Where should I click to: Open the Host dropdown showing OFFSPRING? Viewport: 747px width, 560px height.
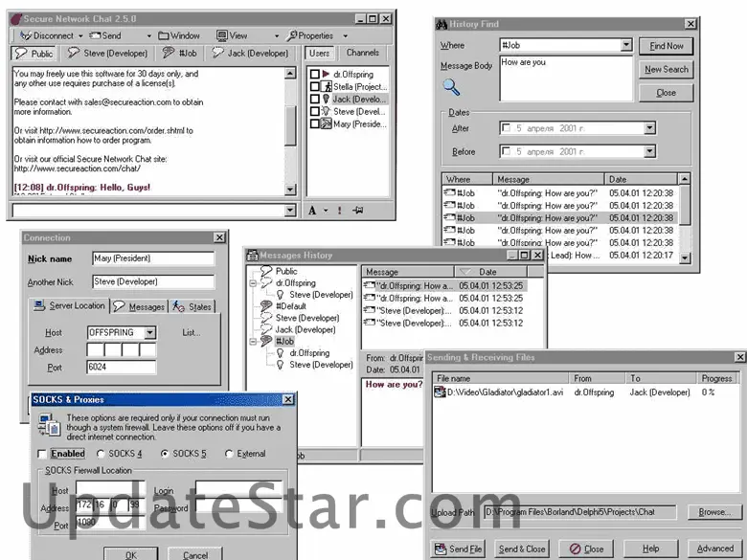(150, 332)
